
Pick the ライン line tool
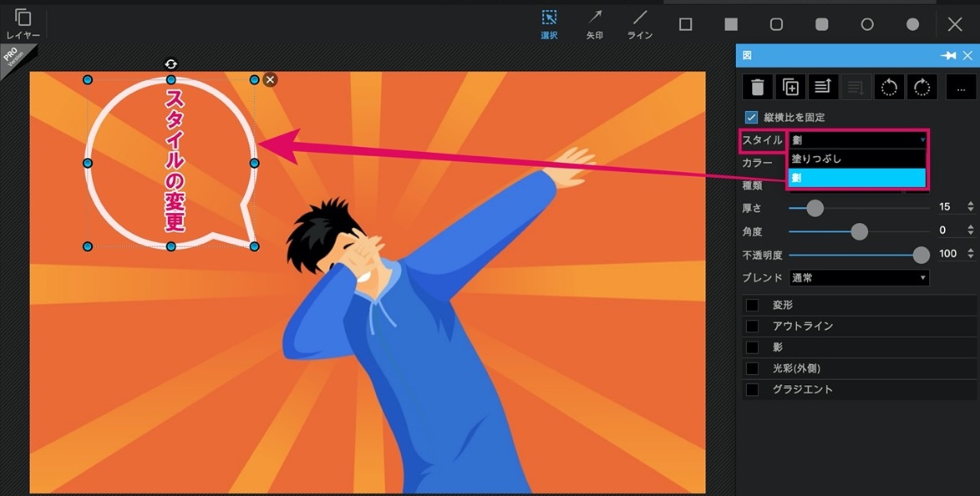pyautogui.click(x=640, y=24)
